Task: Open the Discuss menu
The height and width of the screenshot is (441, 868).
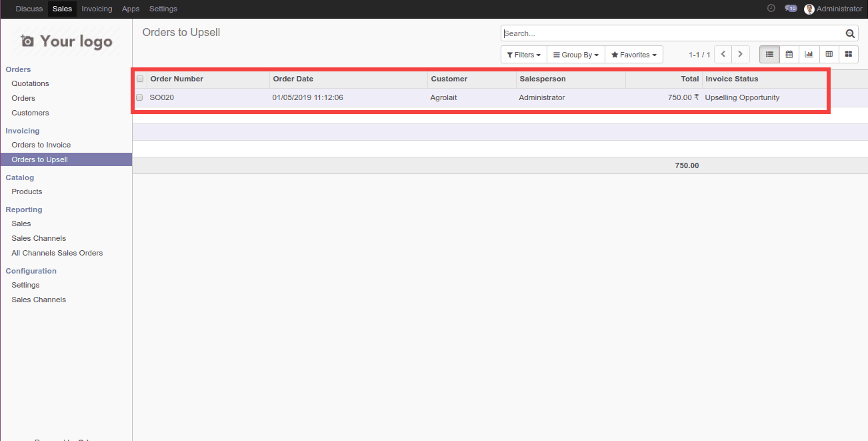Action: (x=29, y=9)
